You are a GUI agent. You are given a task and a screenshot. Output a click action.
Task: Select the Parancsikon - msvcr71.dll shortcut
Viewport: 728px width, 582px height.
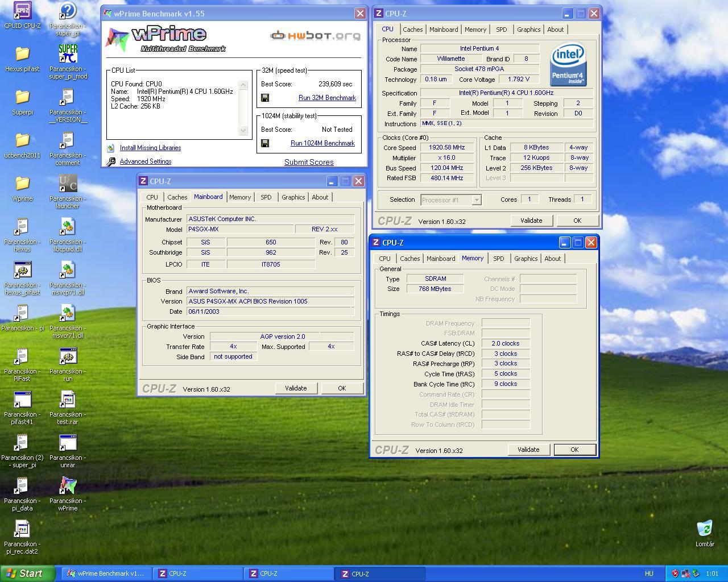[68, 321]
